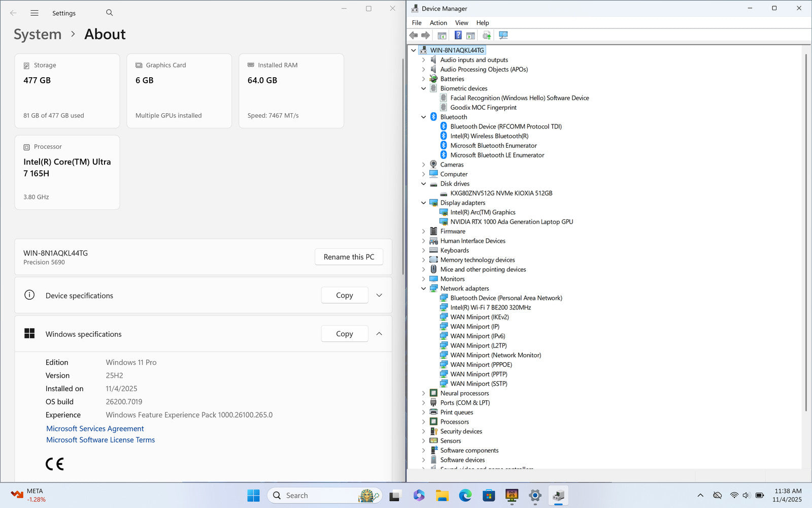Select NVIDIA RTX 1000 Ada Generation Laptop GPU
Image resolution: width=812 pixels, height=508 pixels.
click(512, 222)
